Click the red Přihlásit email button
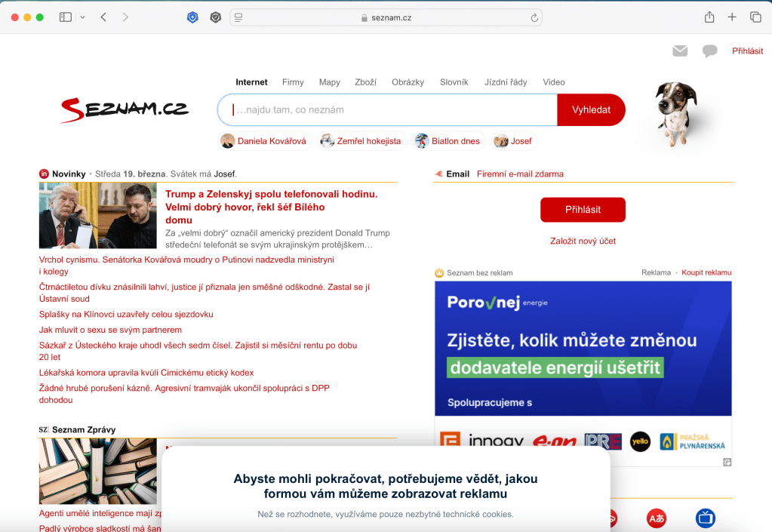772x532 pixels. (x=583, y=210)
